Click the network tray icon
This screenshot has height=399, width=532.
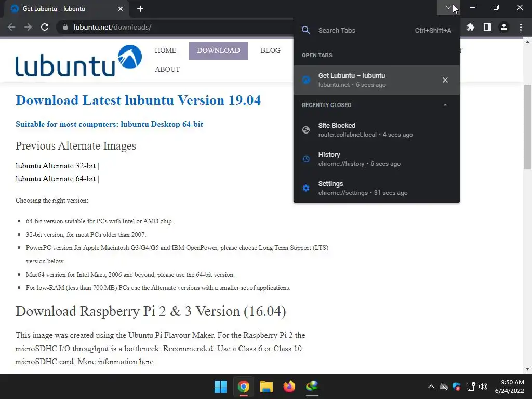pyautogui.click(x=470, y=387)
